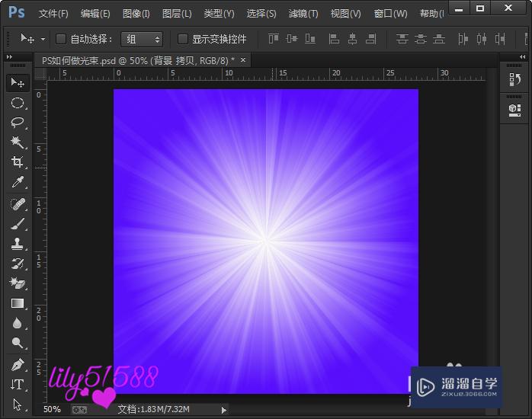The image size is (532, 419).
Task: Select the Elliptical Marquee tool
Action: point(18,103)
